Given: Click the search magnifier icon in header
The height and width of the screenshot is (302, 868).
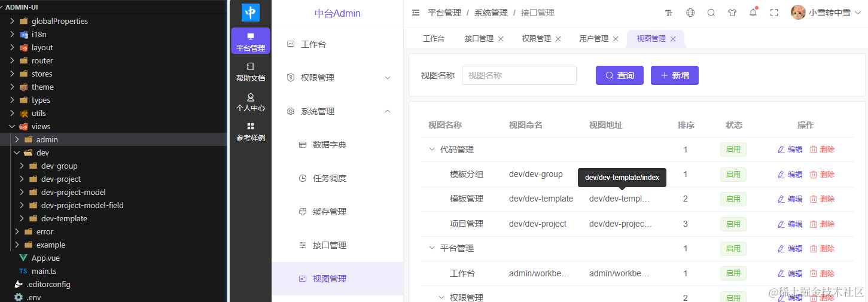Looking at the screenshot, I should (711, 13).
